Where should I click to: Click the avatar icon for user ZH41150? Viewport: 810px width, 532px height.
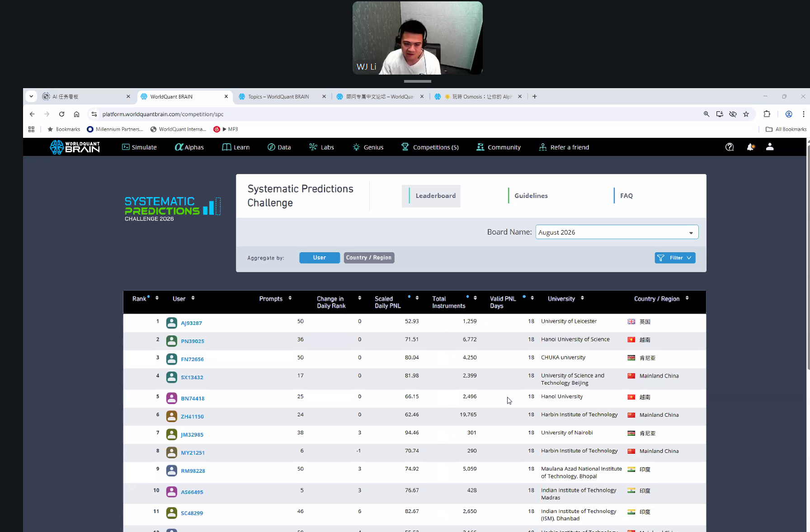click(x=172, y=416)
